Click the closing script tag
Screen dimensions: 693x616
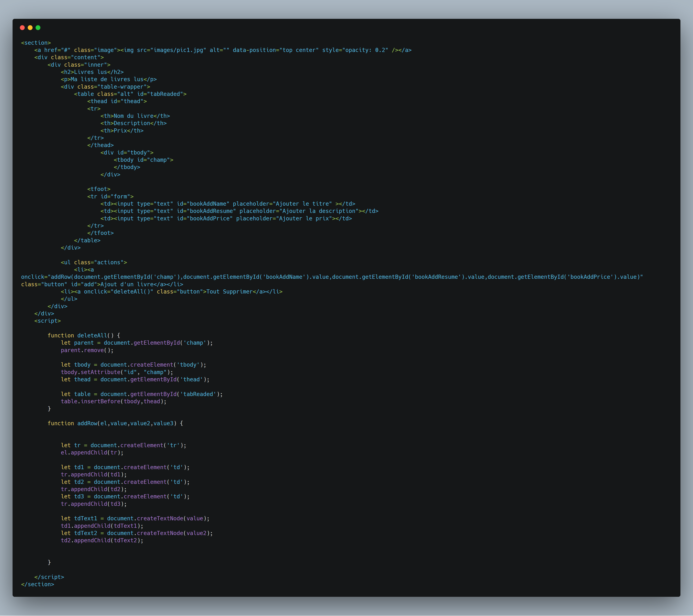pyautogui.click(x=49, y=577)
